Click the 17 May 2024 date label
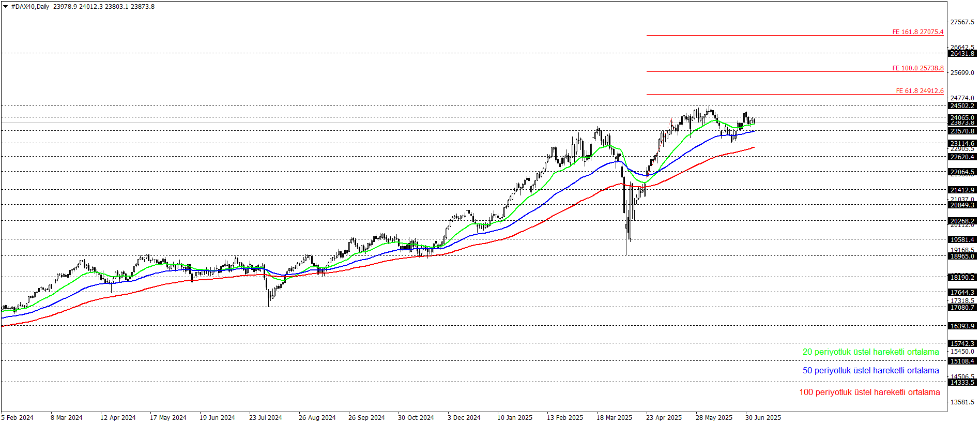Screen dimensions: 980x424 pos(168,418)
